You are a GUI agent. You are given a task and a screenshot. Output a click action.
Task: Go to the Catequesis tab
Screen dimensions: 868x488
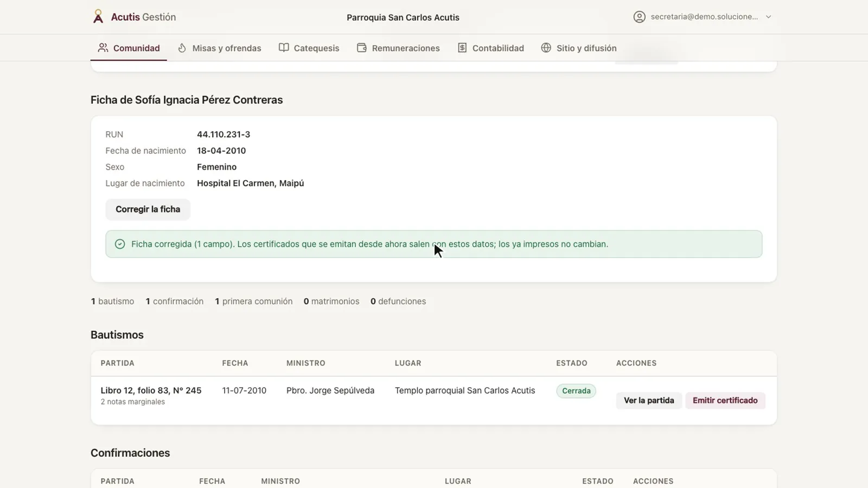click(309, 48)
